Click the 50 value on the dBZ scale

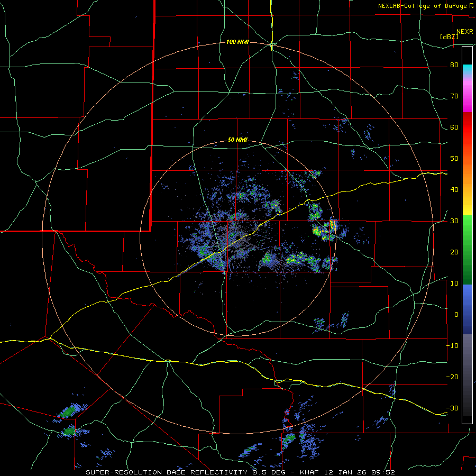tap(454, 159)
